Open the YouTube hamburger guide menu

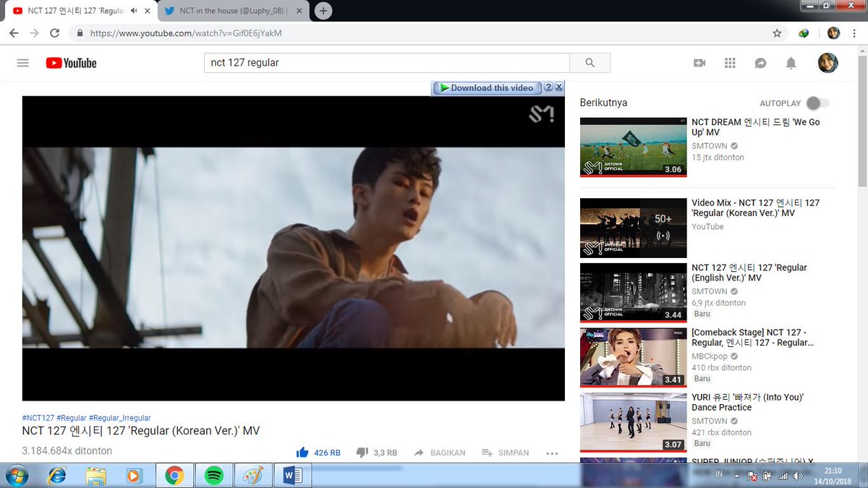pos(22,63)
